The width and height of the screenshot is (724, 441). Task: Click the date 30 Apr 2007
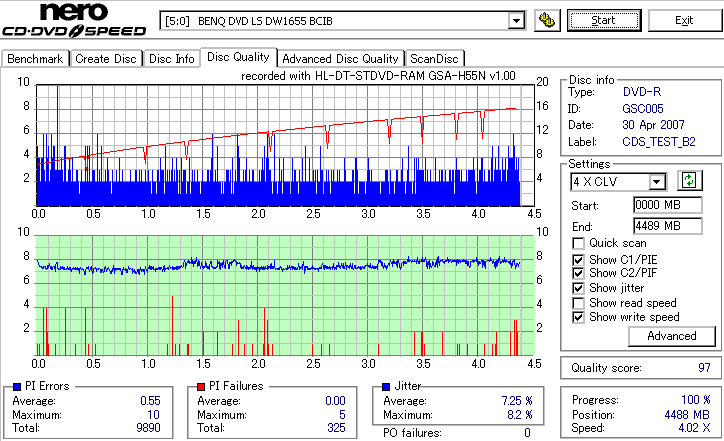point(653,125)
